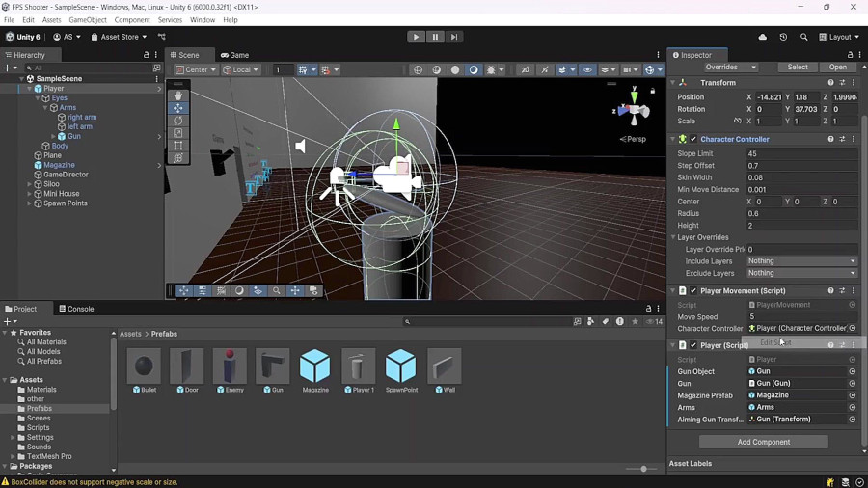
Task: Open the Center pivot dropdown
Action: pos(196,69)
